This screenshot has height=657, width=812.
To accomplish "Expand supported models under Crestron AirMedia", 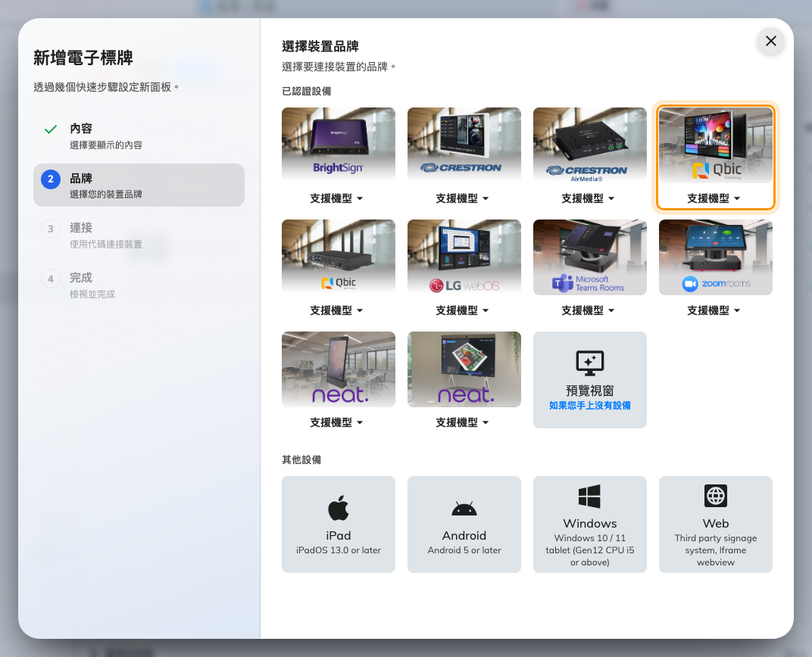I will (589, 198).
